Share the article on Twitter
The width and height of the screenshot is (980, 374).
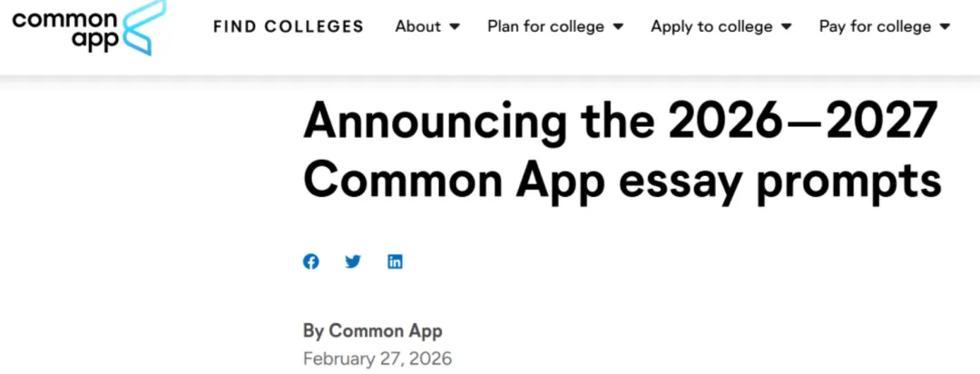point(353,261)
